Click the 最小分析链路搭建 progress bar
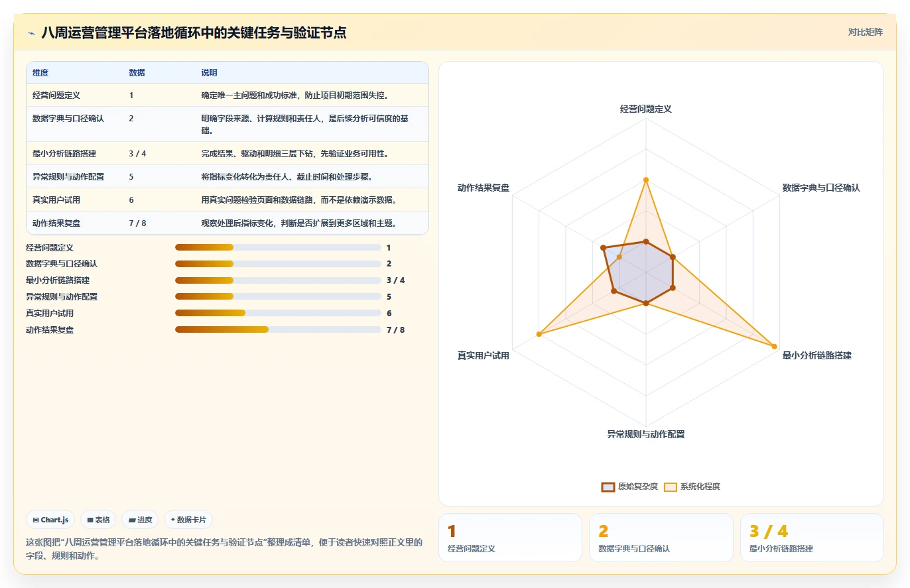 [x=278, y=280]
